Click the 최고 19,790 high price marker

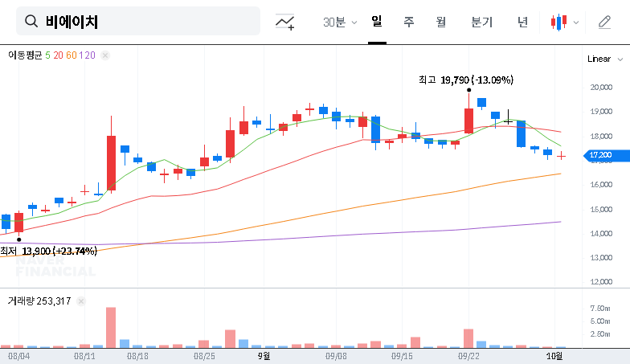click(x=466, y=80)
